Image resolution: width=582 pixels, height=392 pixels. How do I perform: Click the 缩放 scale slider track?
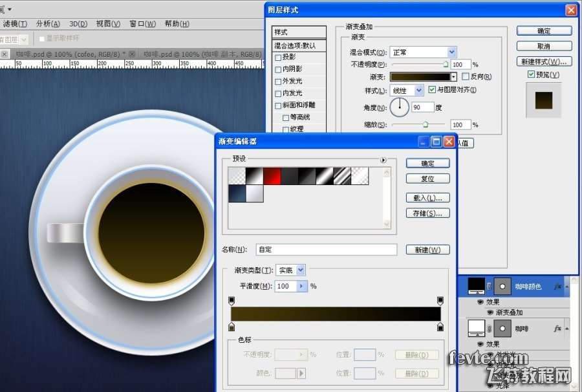point(418,125)
